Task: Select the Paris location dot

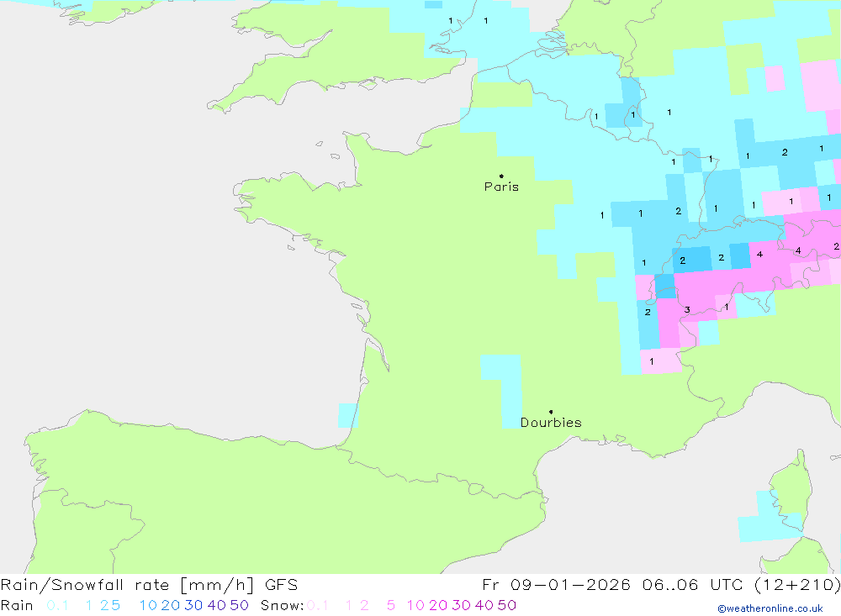Action: [x=501, y=176]
